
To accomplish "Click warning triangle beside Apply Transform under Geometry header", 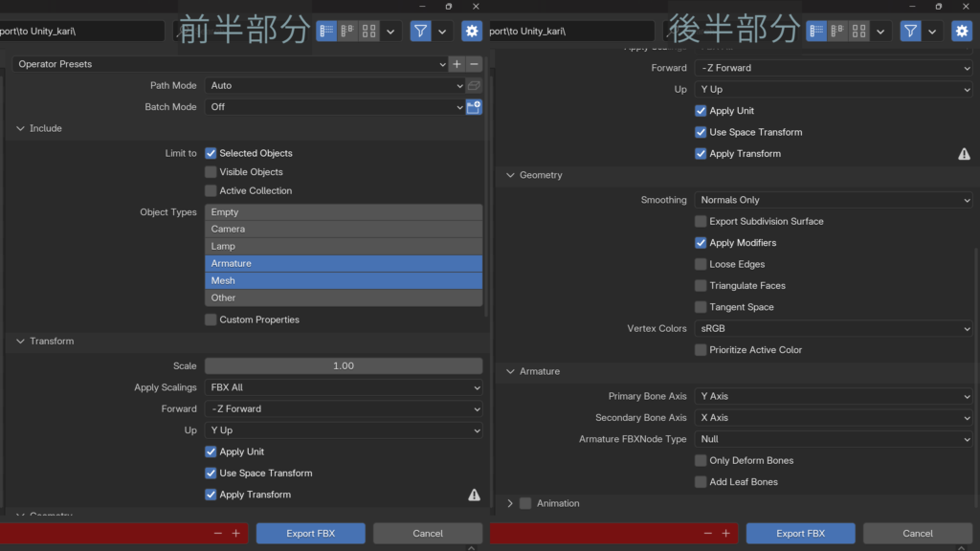I will [x=964, y=154].
